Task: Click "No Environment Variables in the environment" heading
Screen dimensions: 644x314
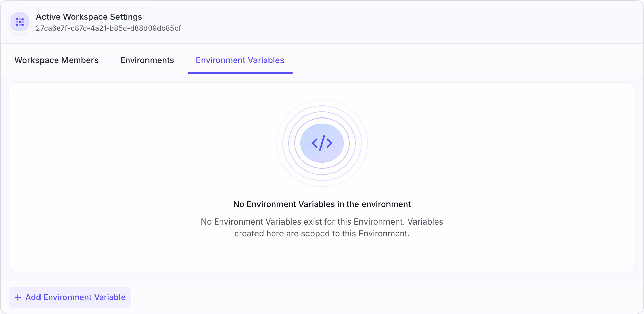Action: [322, 204]
